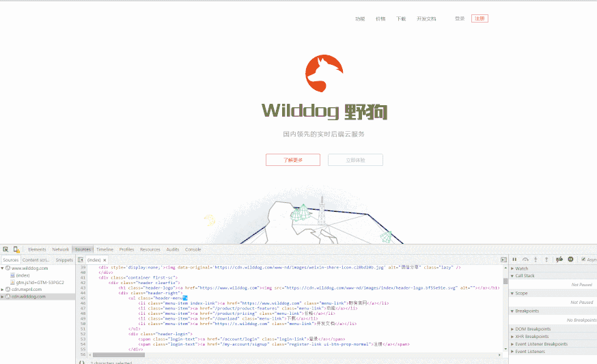The width and height of the screenshot is (597, 364).
Task: Select the Snippets sub-tab
Action: 64,260
